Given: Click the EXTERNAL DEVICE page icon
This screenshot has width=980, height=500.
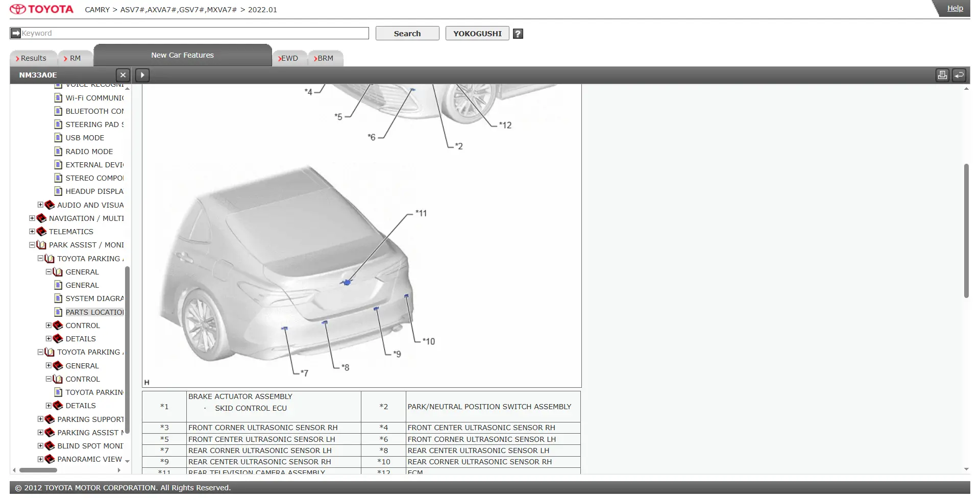Looking at the screenshot, I should click(x=58, y=164).
